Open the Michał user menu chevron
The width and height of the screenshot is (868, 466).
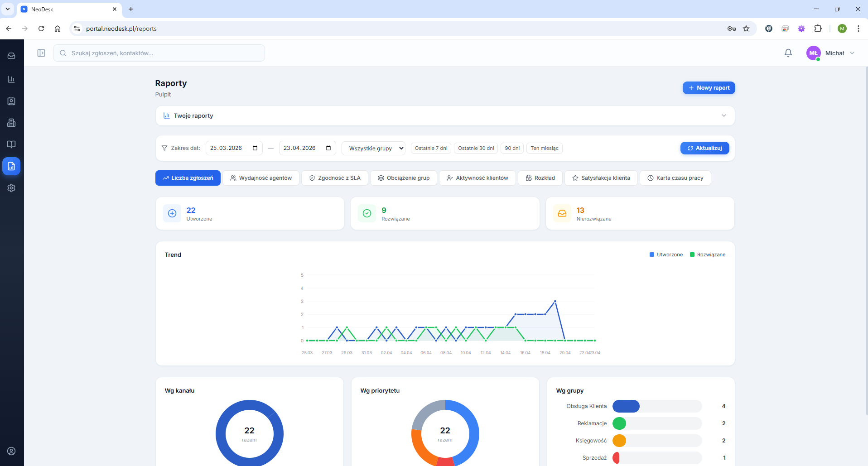(x=852, y=53)
